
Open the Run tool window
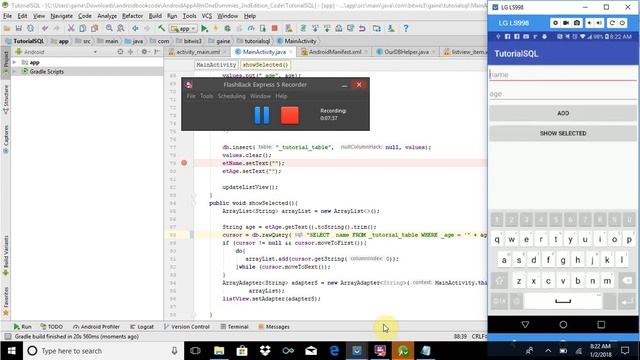(x=22, y=327)
